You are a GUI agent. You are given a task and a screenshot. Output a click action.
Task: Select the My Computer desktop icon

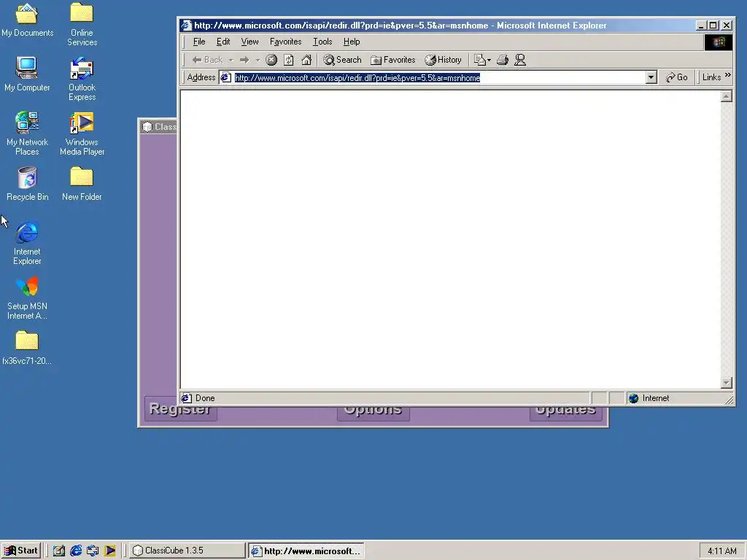27,74
